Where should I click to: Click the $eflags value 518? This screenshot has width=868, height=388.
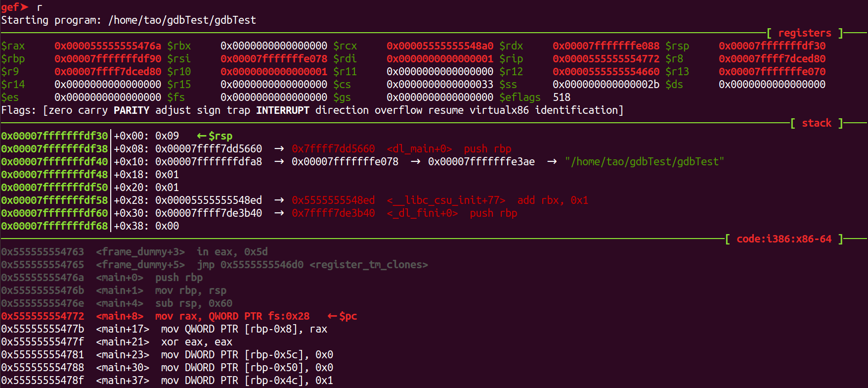pyautogui.click(x=562, y=97)
